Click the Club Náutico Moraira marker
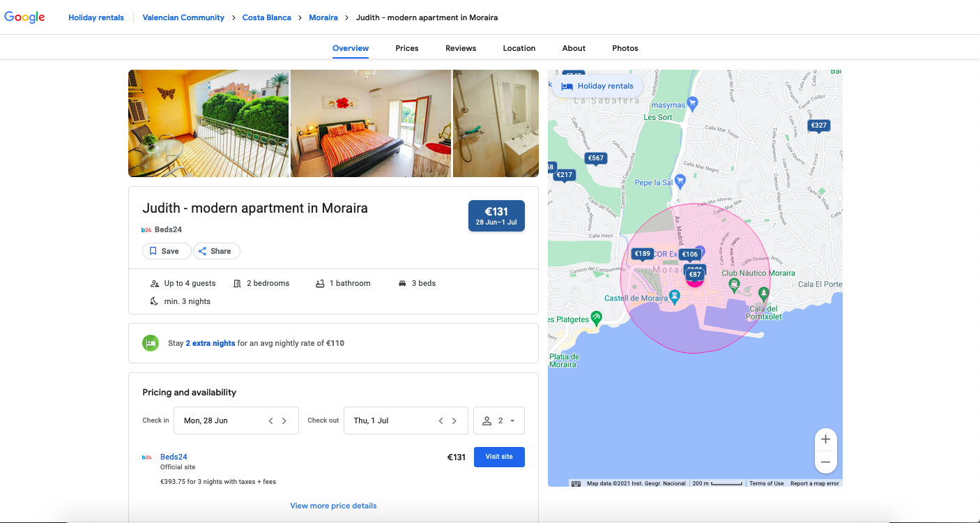This screenshot has height=523, width=980. point(734,285)
